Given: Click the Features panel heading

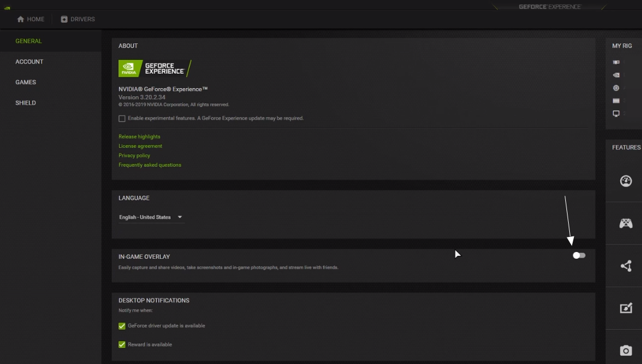Looking at the screenshot, I should click(x=627, y=148).
